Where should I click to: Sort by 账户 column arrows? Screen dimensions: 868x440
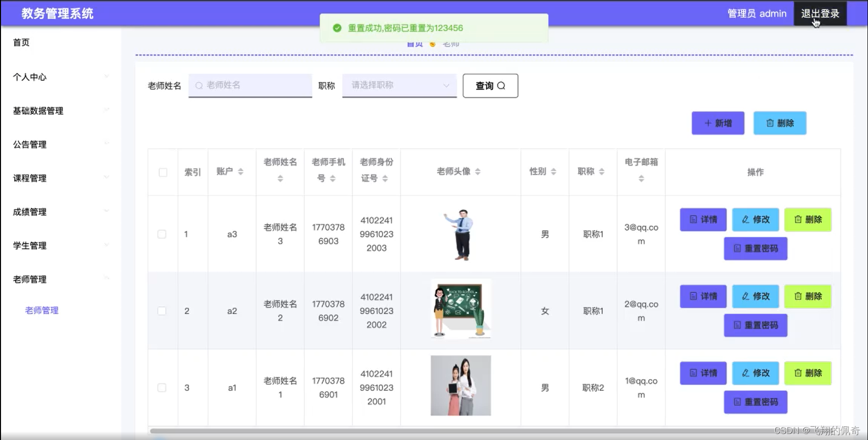click(x=241, y=172)
